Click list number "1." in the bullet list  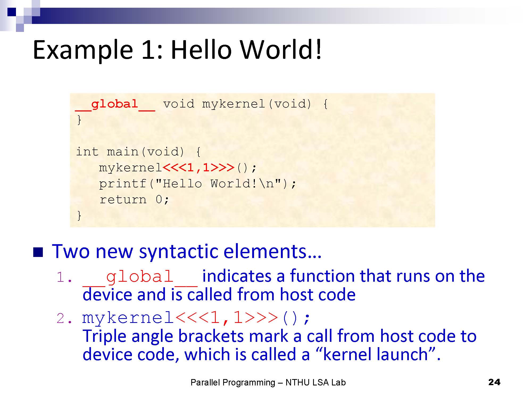(64, 277)
